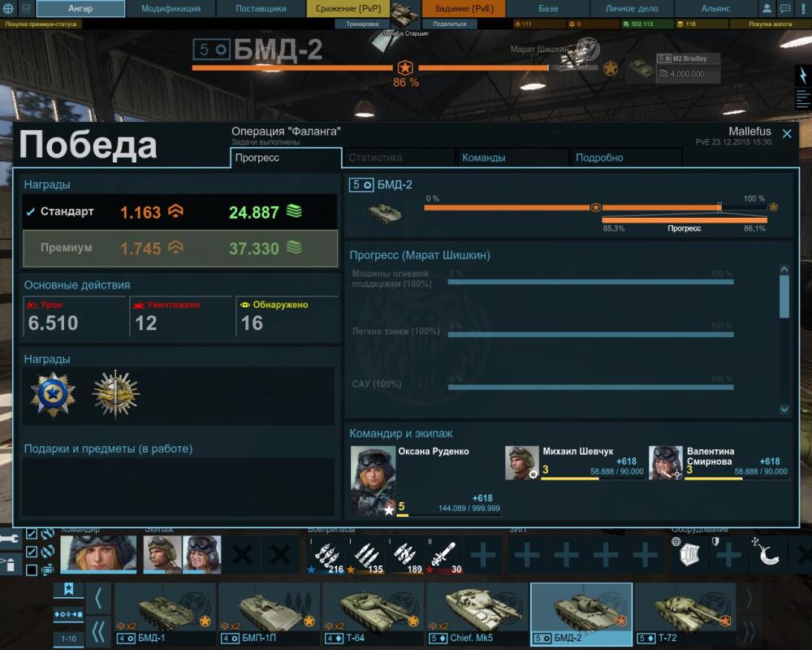
Task: Click the crosshair globe icon in top-left corner
Action: (x=8, y=8)
